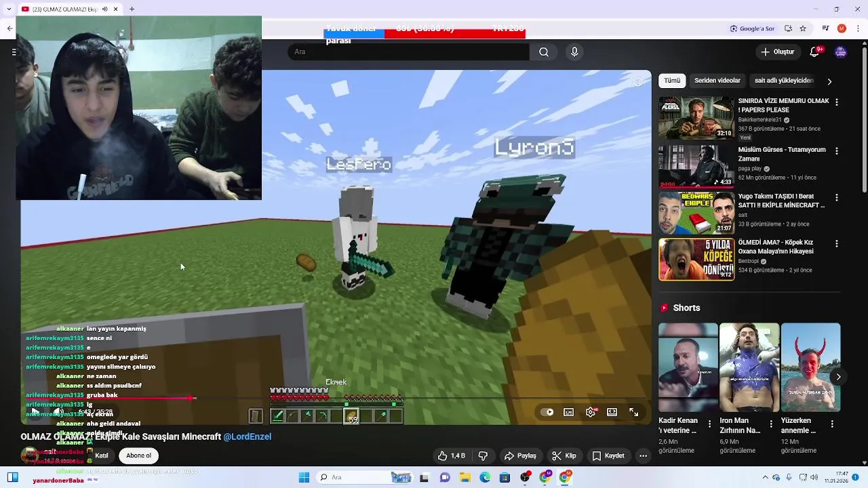Image resolution: width=868 pixels, height=488 pixels.
Task: Open the Iron Man Zırhının short
Action: 749,367
